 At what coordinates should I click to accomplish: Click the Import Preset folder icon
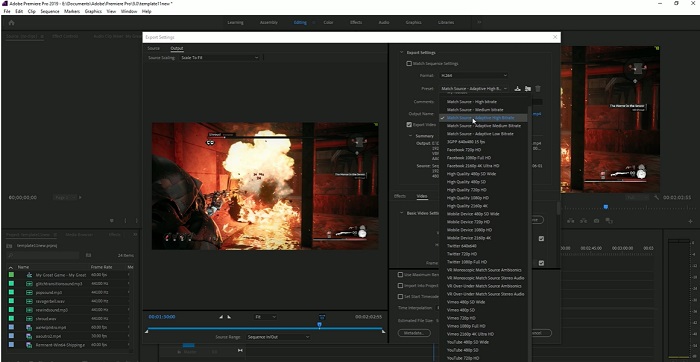[528, 89]
